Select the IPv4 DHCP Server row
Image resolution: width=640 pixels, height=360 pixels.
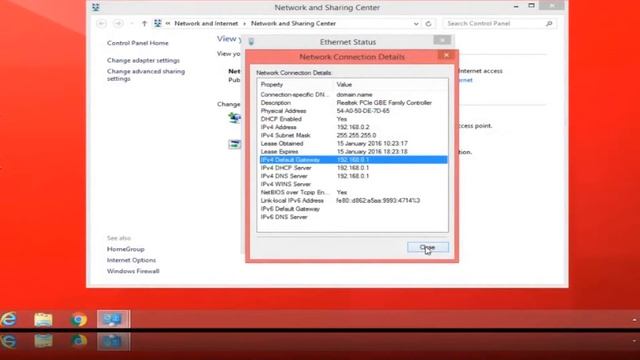click(353, 168)
